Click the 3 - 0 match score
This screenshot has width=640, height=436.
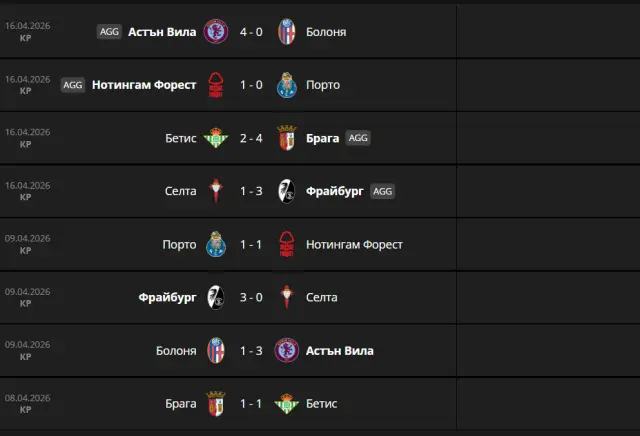coord(250,297)
